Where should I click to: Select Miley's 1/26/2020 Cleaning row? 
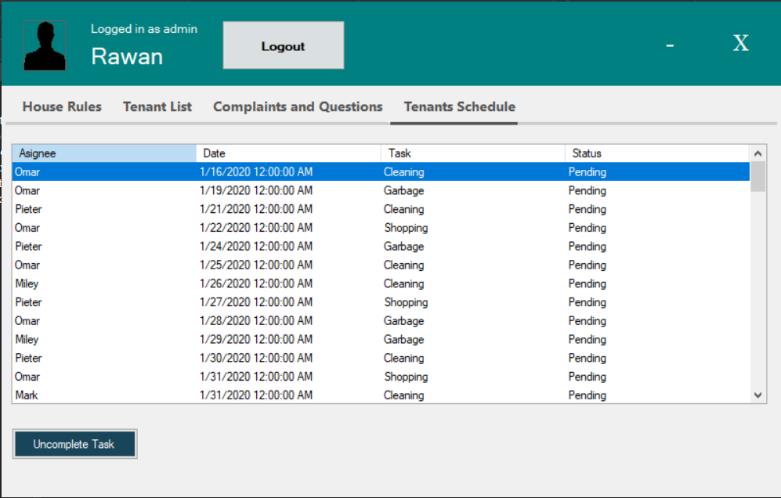tap(381, 283)
